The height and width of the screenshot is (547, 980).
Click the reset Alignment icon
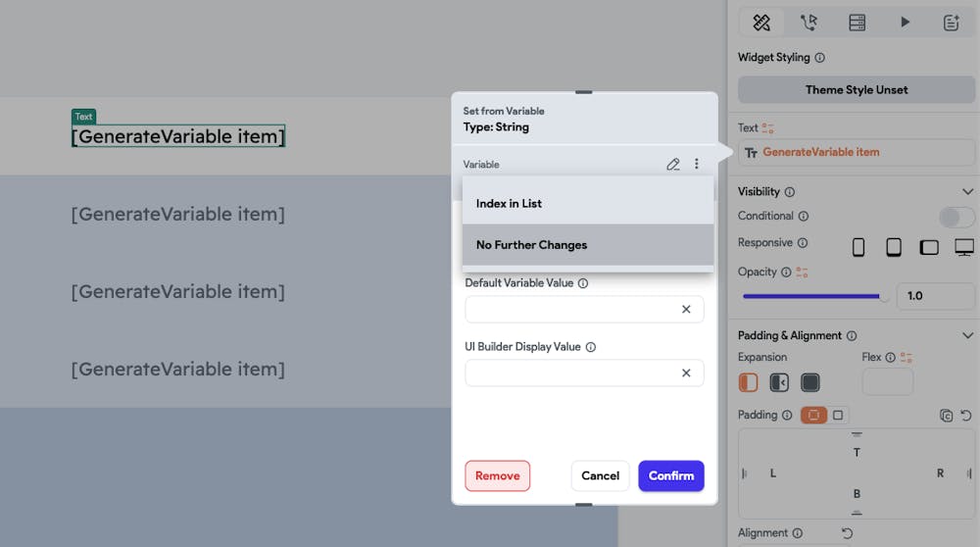click(x=847, y=533)
